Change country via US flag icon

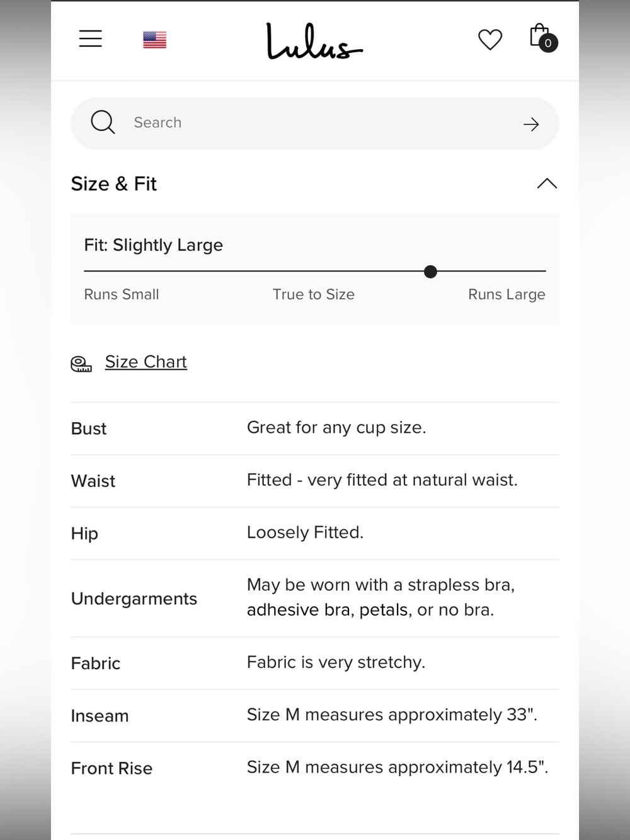coord(154,40)
